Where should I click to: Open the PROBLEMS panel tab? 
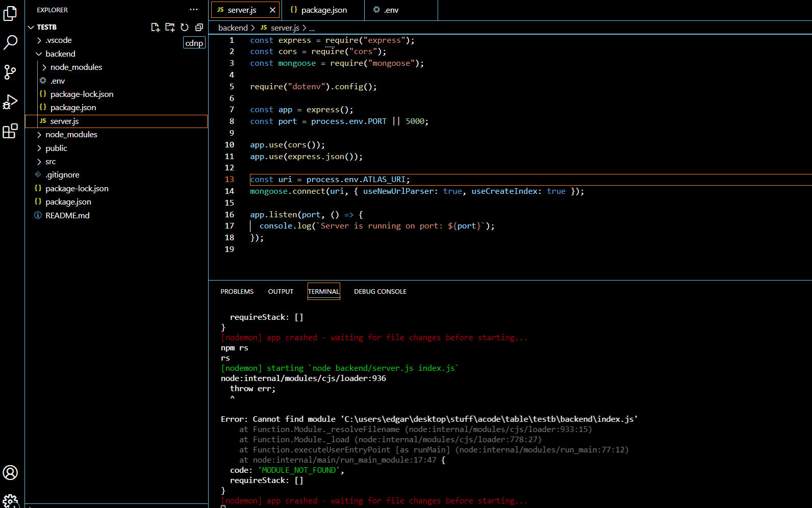(237, 292)
